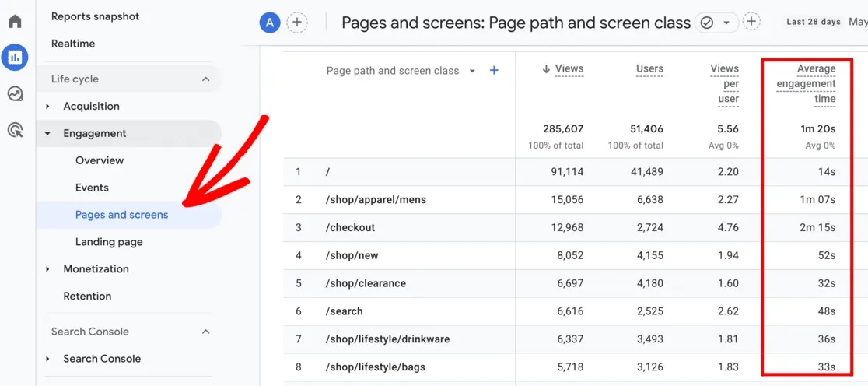Open the Realtime report
This screenshot has width=868, height=386.
73,44
